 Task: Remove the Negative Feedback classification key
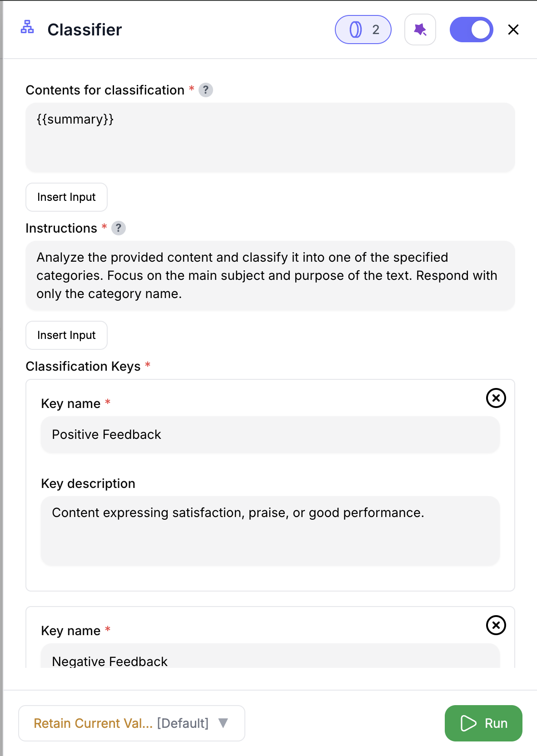tap(496, 625)
